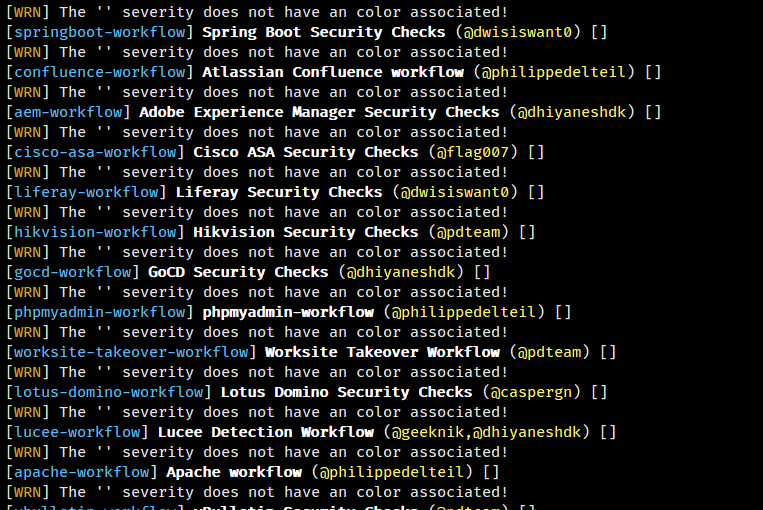Click the cisco-asa-workflow template ID
This screenshot has height=510, width=763.
(x=95, y=152)
